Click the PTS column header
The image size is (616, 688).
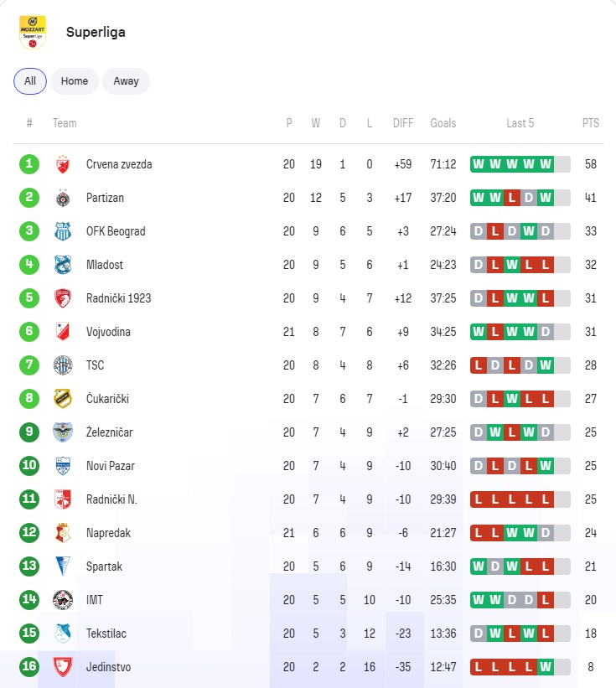(591, 123)
